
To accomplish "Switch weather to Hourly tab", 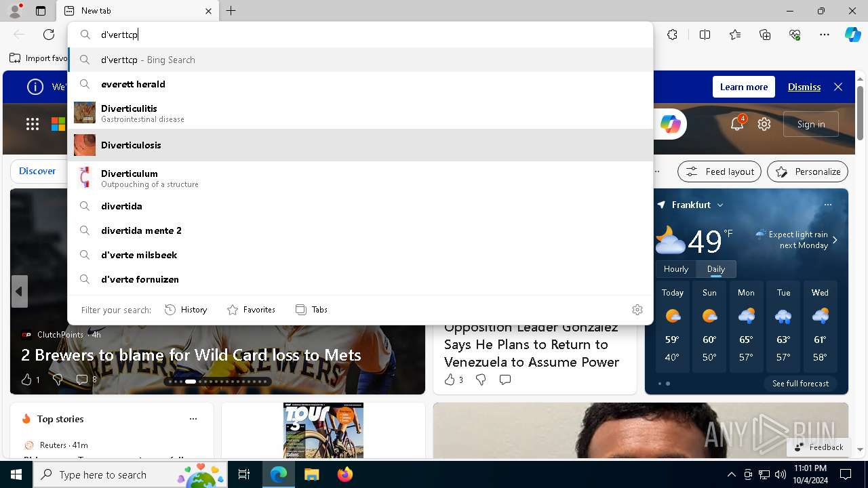I will [x=676, y=269].
